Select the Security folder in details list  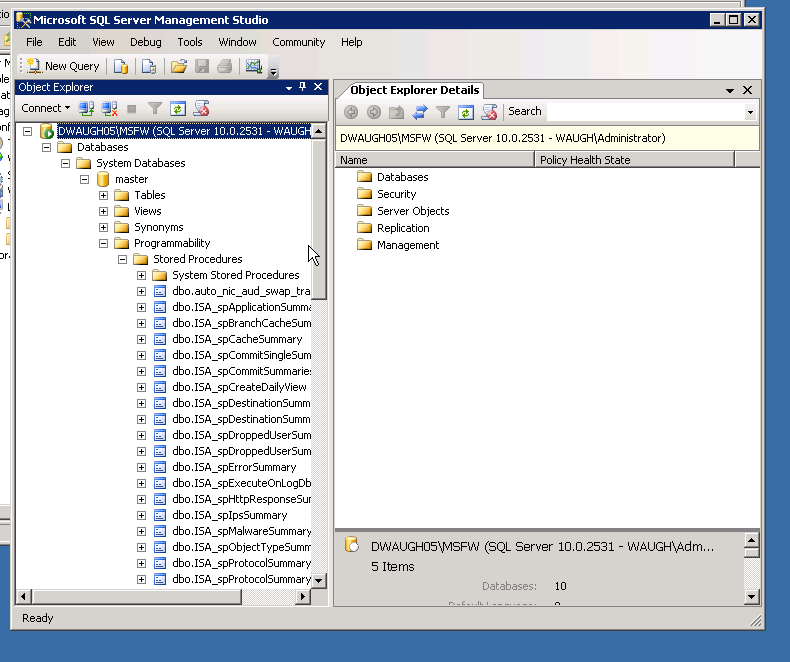(x=396, y=194)
